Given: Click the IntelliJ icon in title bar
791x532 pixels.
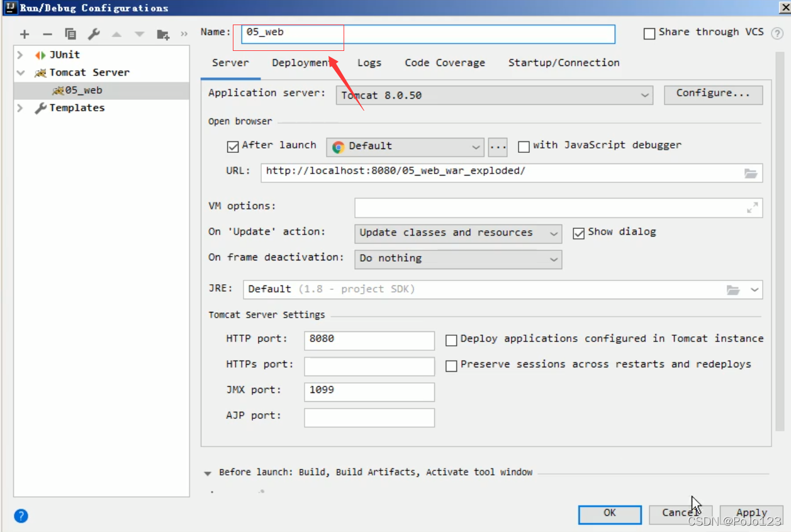Looking at the screenshot, I should [x=9, y=8].
